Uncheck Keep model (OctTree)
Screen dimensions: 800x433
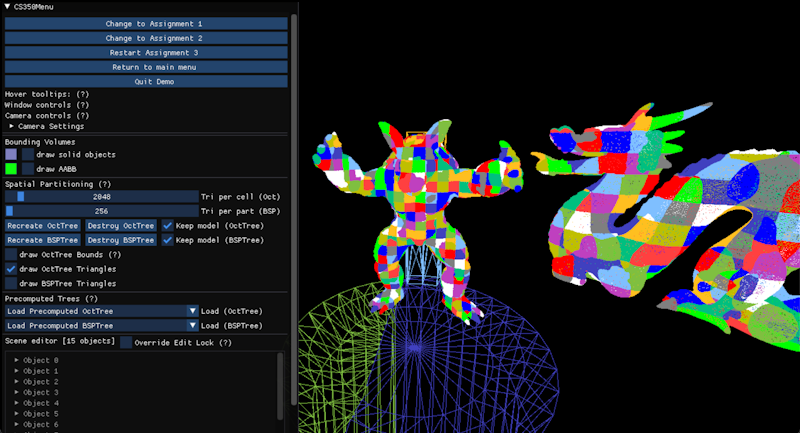[x=167, y=225]
